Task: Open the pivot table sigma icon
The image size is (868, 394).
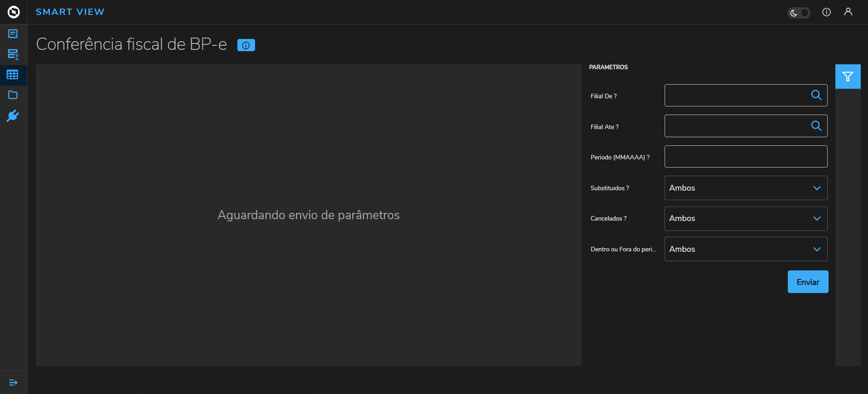Action: click(13, 54)
